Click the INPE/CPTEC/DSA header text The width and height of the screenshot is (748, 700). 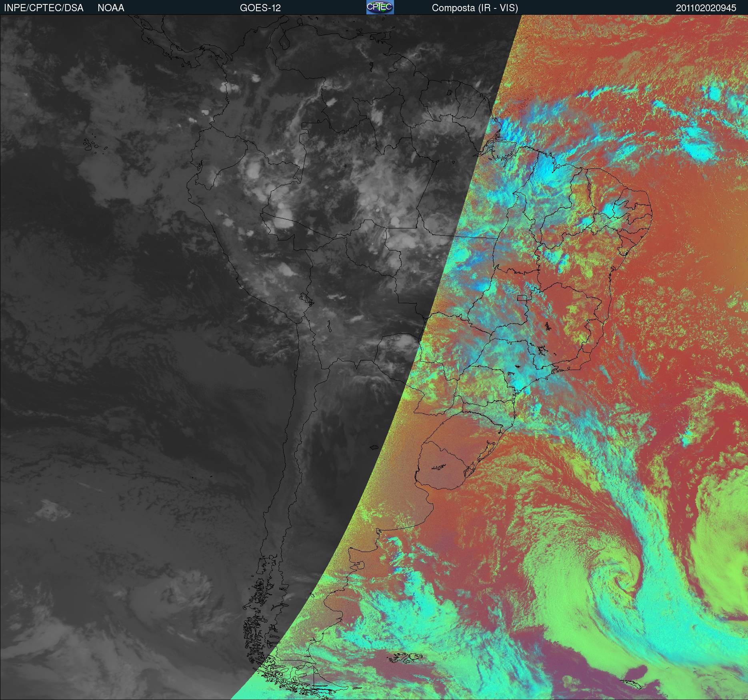tap(44, 8)
